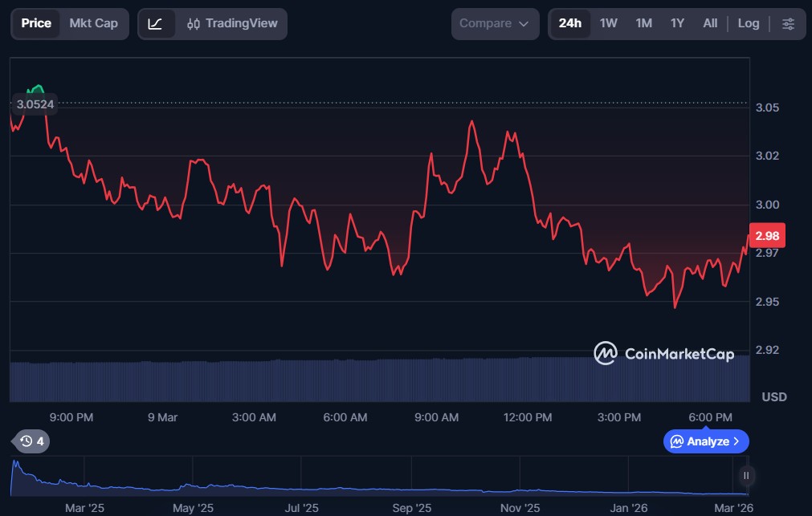Switch chart to Mkt Cap view
Image resolution: width=812 pixels, height=516 pixels.
pyautogui.click(x=93, y=24)
